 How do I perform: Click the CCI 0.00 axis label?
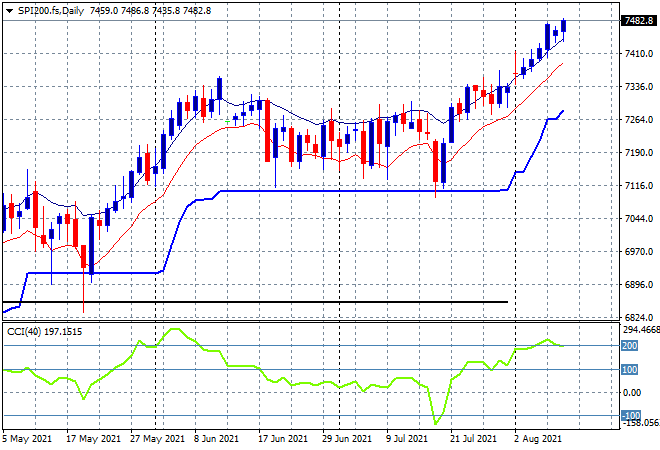coord(632,393)
